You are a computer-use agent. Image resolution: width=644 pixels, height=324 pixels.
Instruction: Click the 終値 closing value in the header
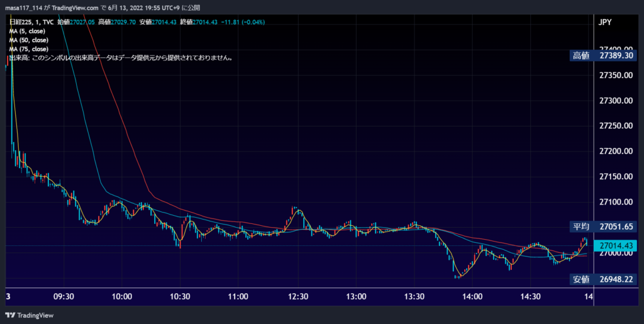click(x=198, y=22)
